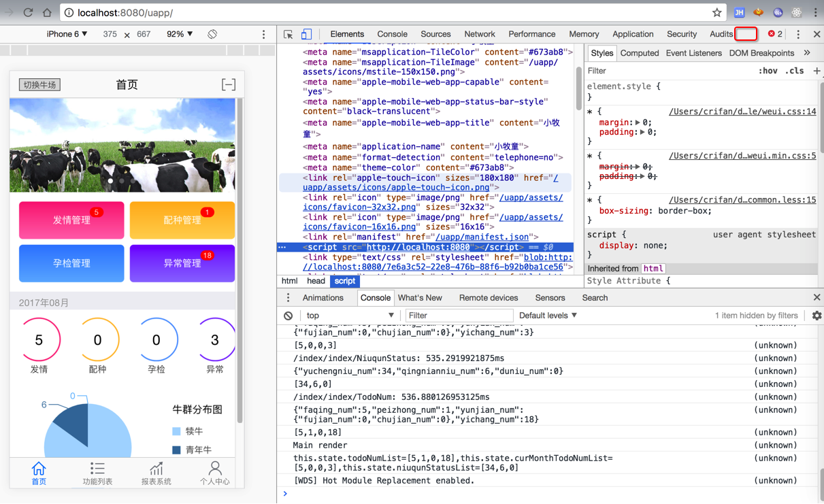
Task: Click the 续牛 light blue legend swatch
Action: click(x=176, y=431)
